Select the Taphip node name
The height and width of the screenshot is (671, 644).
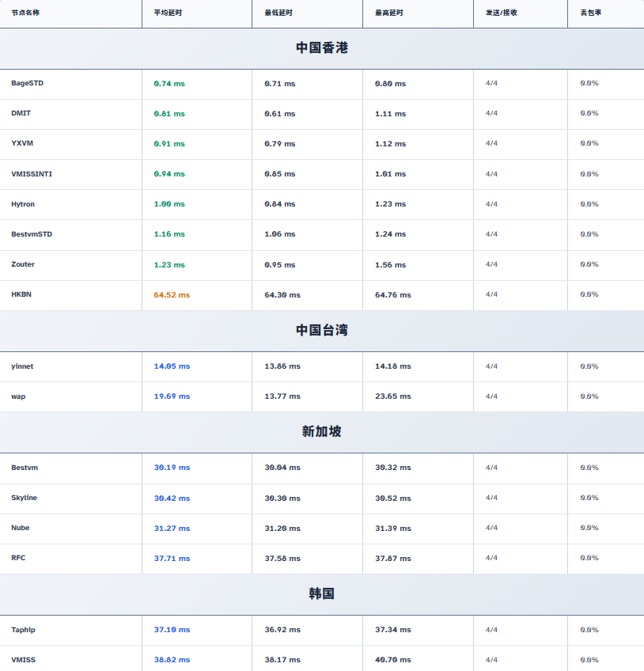[23, 630]
